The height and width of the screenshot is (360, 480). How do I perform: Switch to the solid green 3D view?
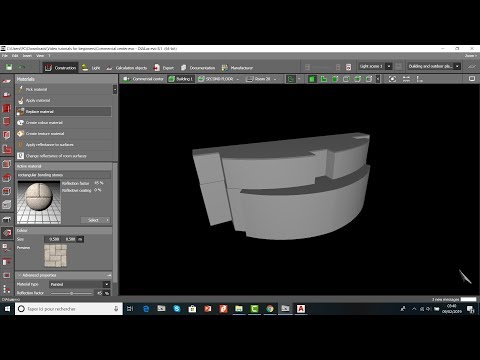coord(312,79)
